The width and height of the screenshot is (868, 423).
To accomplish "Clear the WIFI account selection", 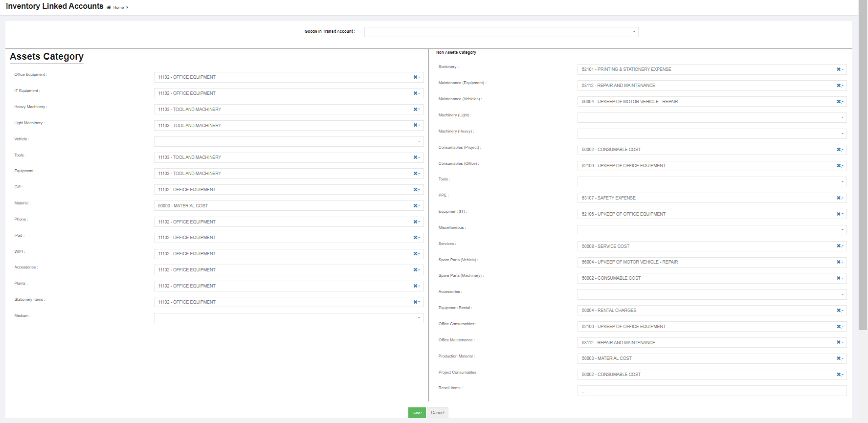I will coord(415,254).
